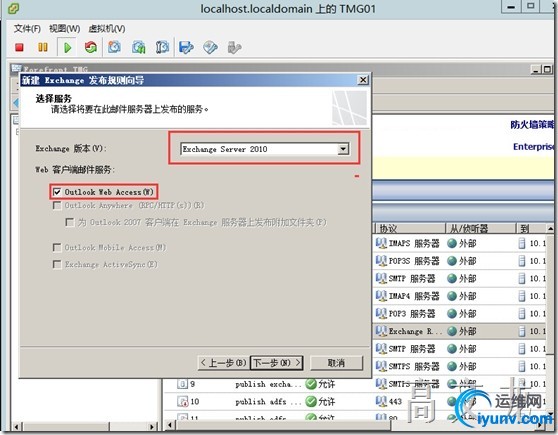558x435 pixels.
Task: Click the VMware console title bar icon
Action: coord(13,8)
